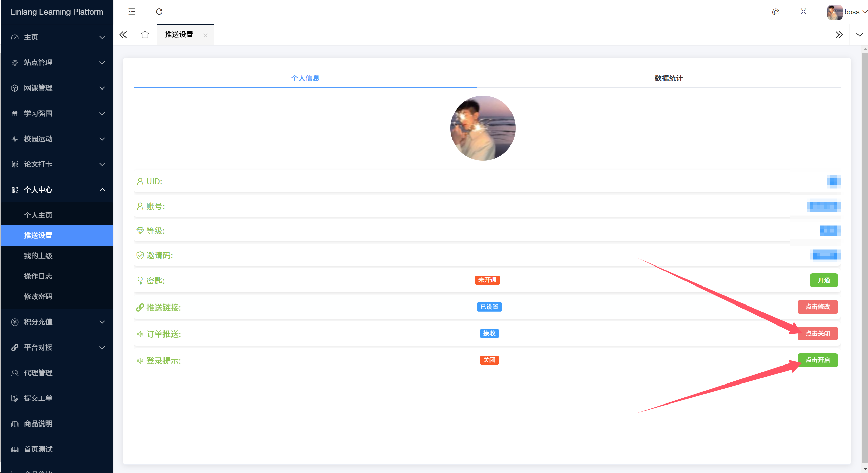
Task: Click the refresh page icon
Action: coord(159,12)
